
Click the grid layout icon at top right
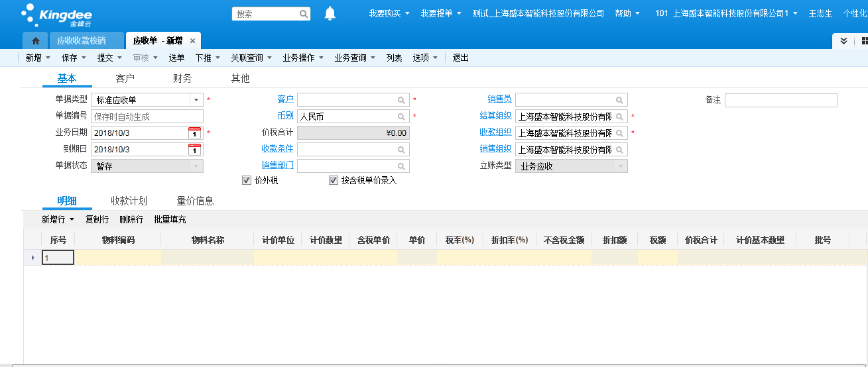[864, 41]
